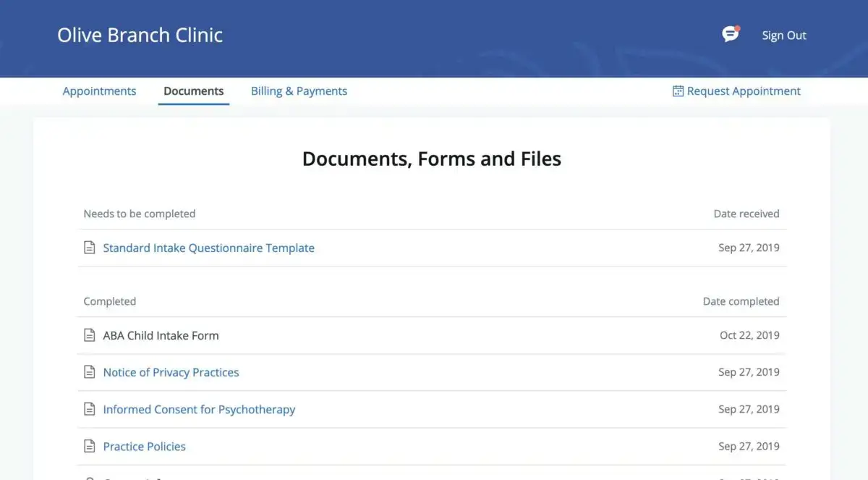Switch to the Appointments tab
This screenshot has width=868, height=480.
(x=99, y=91)
